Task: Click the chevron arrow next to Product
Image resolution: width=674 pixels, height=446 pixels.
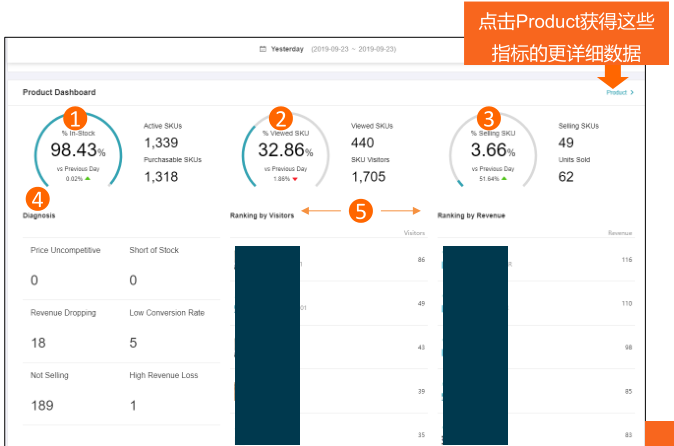Action: coord(632,92)
